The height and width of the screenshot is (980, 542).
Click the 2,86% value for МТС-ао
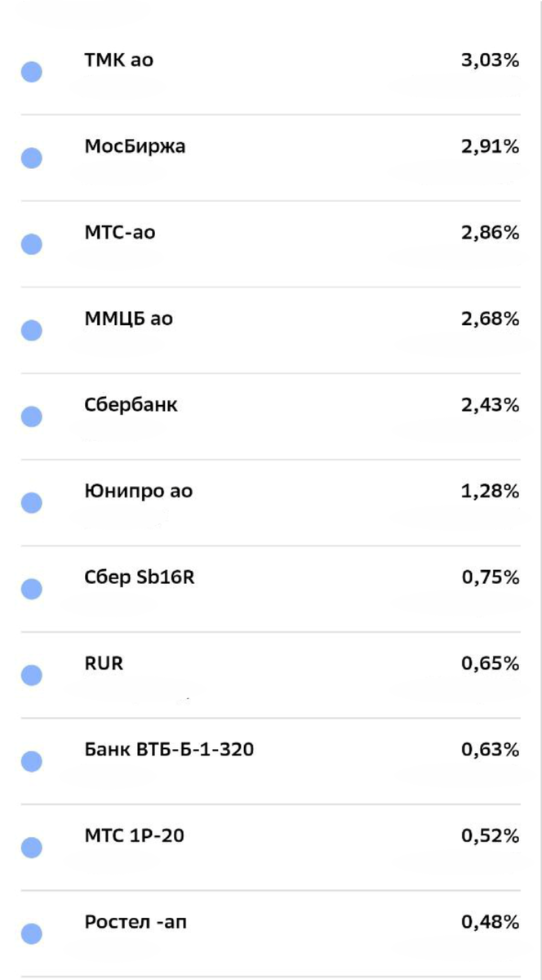coord(491,233)
